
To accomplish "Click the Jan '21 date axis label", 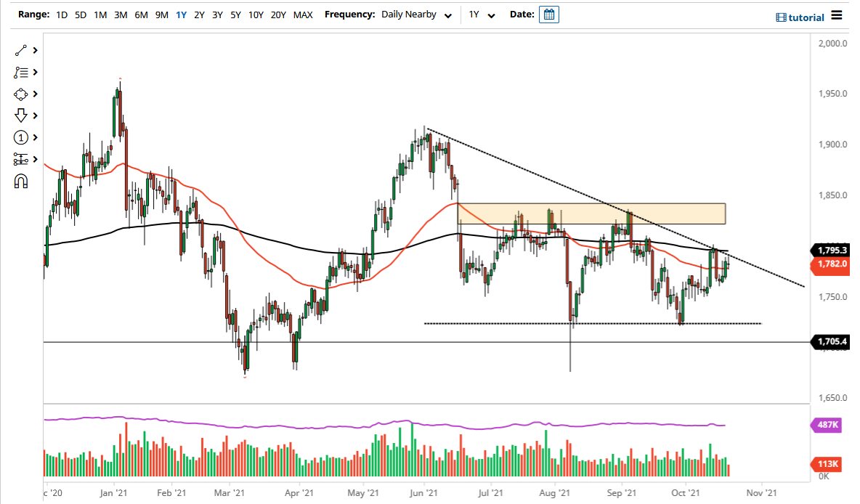I will [113, 492].
